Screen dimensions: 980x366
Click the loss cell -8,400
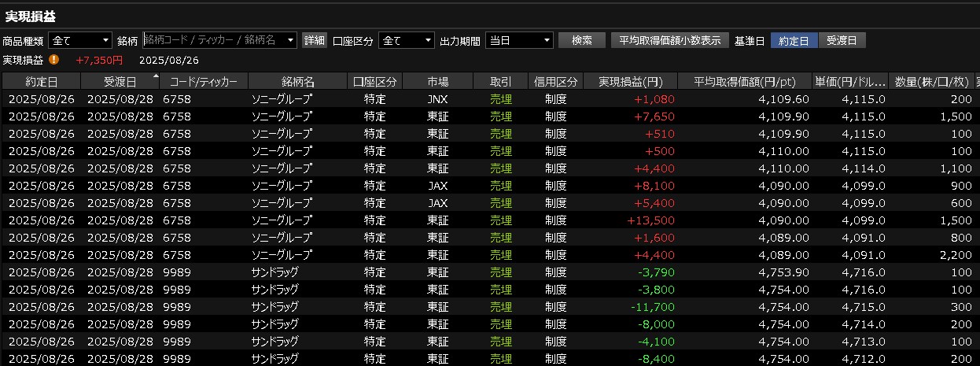tap(658, 358)
